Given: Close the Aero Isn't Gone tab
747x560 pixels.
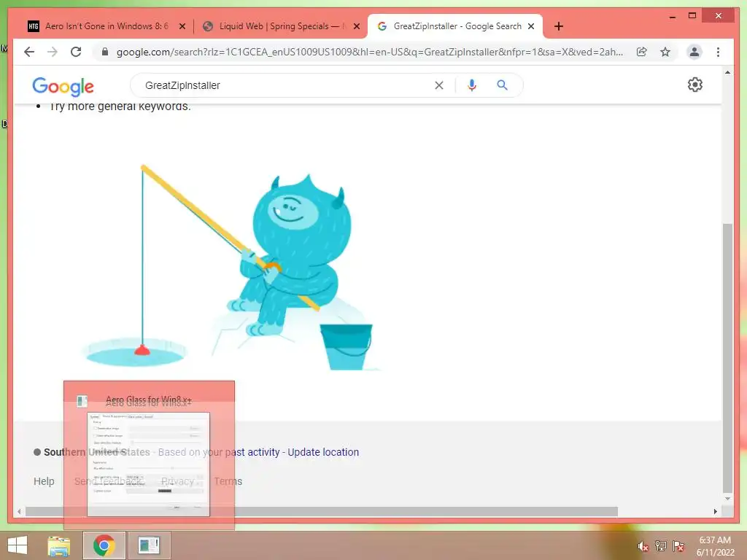Looking at the screenshot, I should tap(182, 27).
